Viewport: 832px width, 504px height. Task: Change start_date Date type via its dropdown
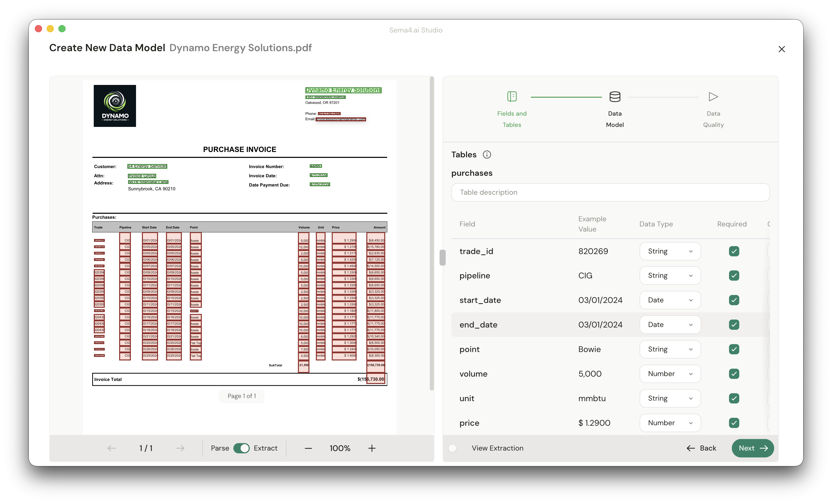[x=670, y=300]
